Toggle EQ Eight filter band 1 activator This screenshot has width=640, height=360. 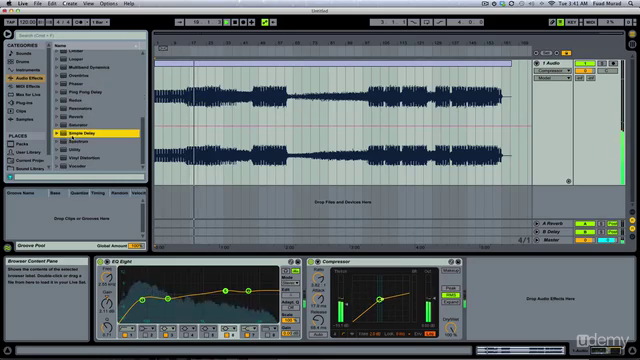(x=125, y=335)
